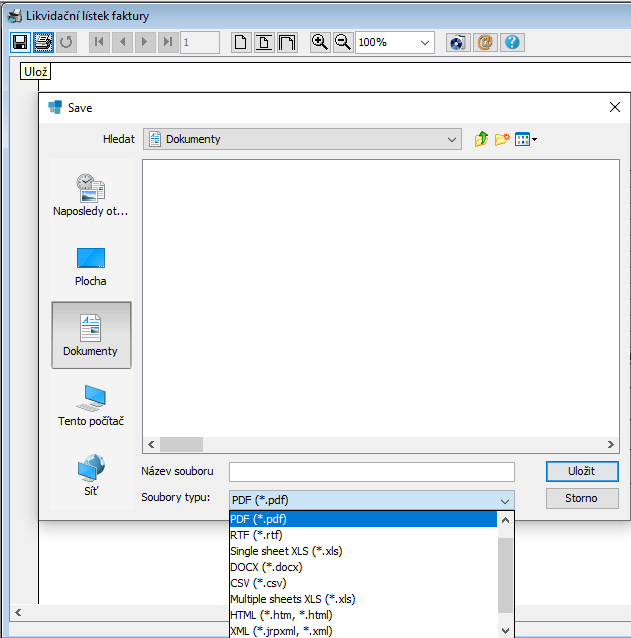Create a new folder in the Save dialog
631x638 pixels.
point(502,139)
